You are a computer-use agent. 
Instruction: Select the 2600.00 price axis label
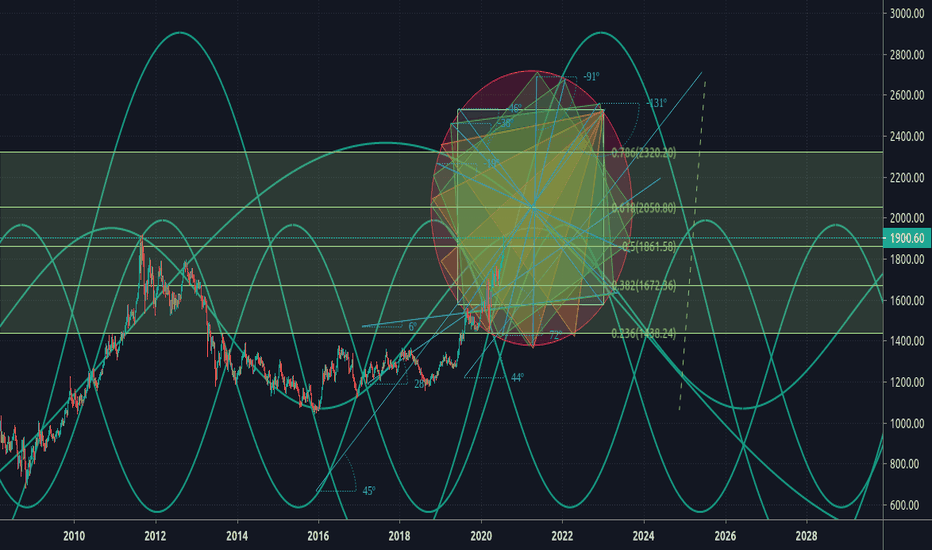(907, 95)
